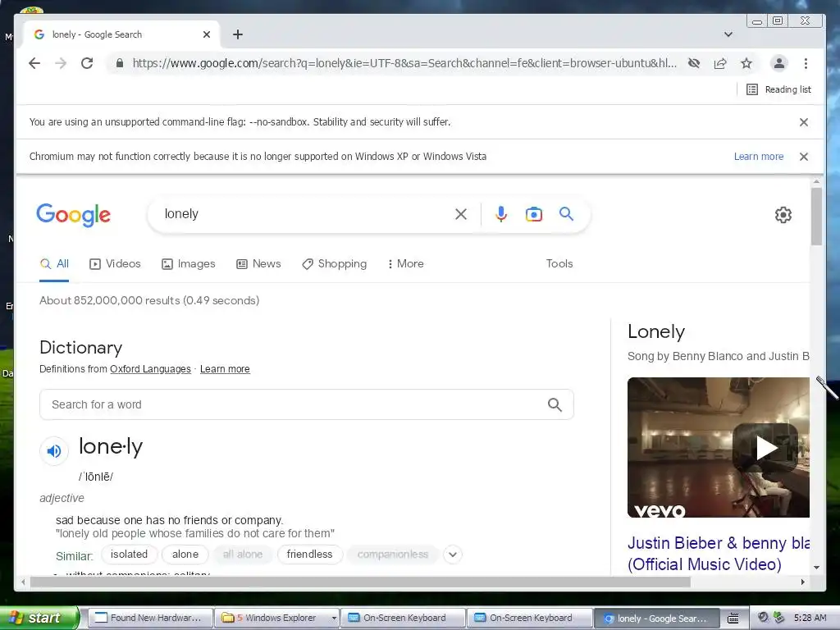Open the More search filters menu
The image size is (840, 630).
[x=405, y=263]
